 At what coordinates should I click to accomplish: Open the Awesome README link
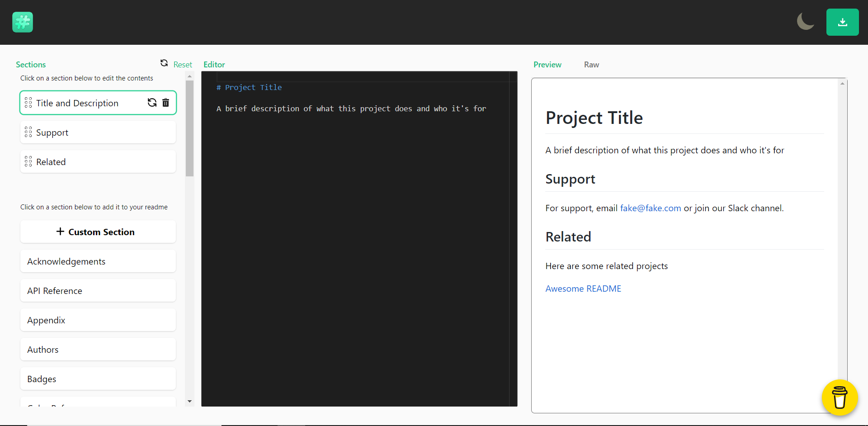(583, 289)
